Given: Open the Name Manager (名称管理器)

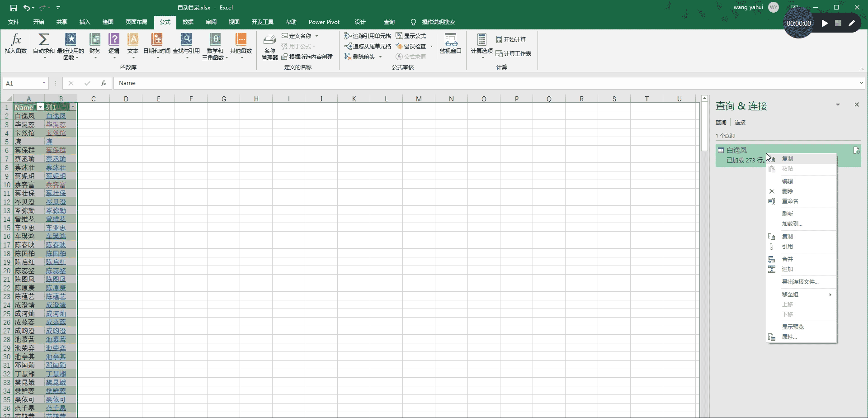Looking at the screenshot, I should (x=270, y=47).
